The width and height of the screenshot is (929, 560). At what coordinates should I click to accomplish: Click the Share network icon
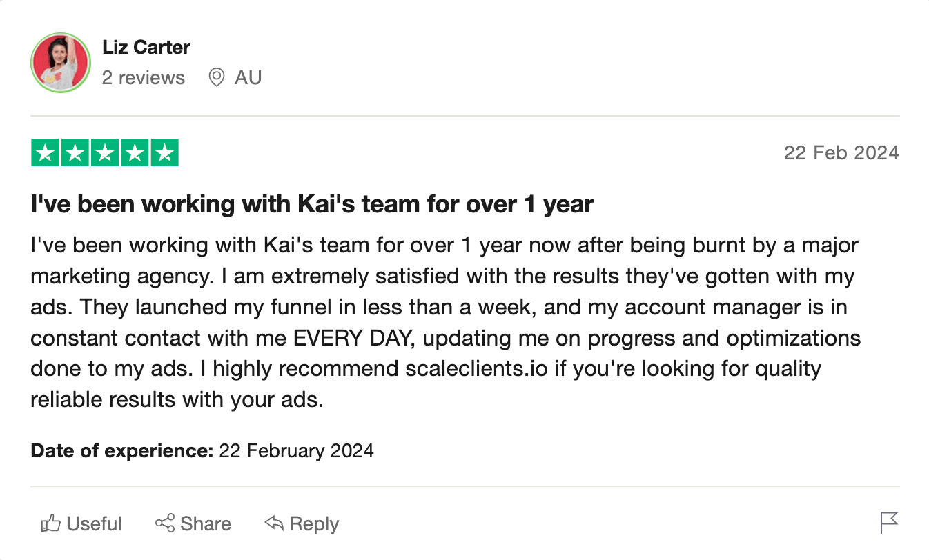tap(165, 523)
